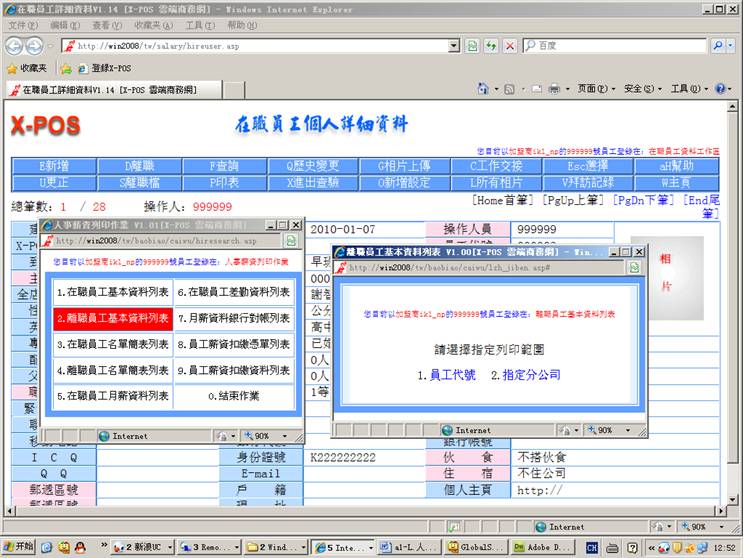Click the red Stop loading icon
743x558 pixels.
509,46
